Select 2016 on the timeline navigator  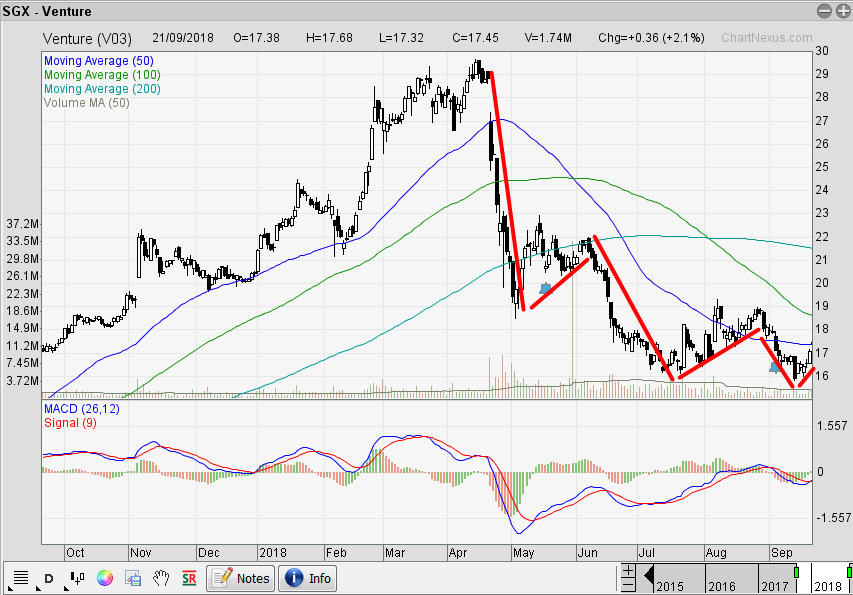[722, 586]
